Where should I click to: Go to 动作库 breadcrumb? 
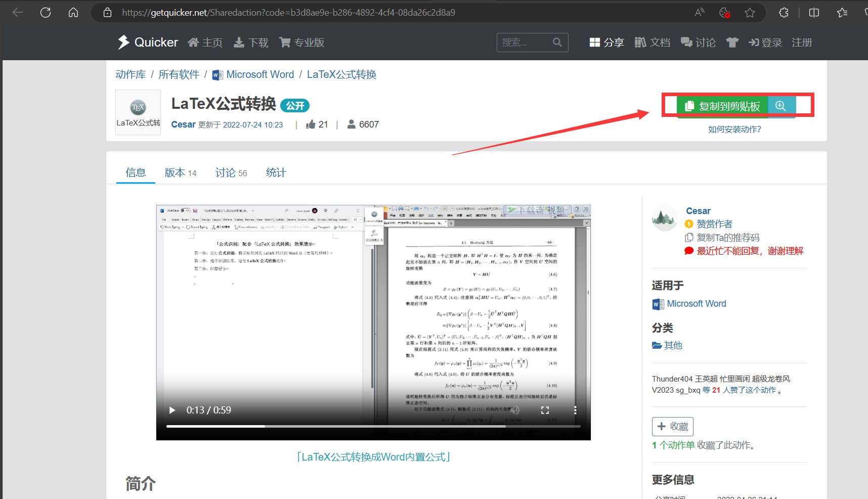[131, 74]
